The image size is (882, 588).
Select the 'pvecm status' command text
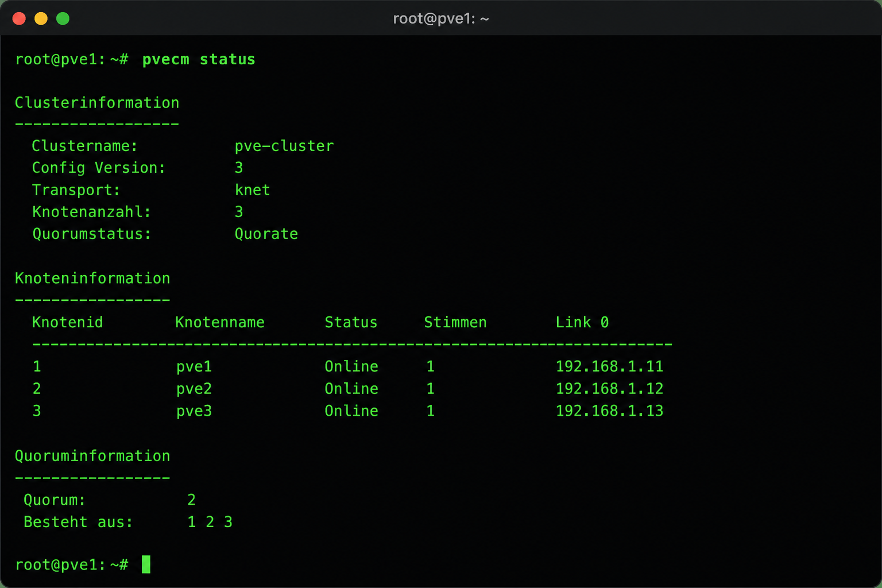(199, 60)
